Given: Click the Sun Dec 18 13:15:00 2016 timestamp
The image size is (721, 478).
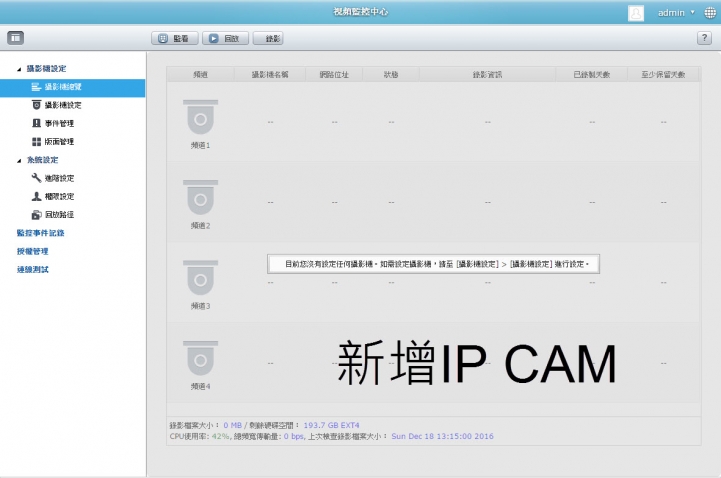Looking at the screenshot, I should [x=442, y=436].
